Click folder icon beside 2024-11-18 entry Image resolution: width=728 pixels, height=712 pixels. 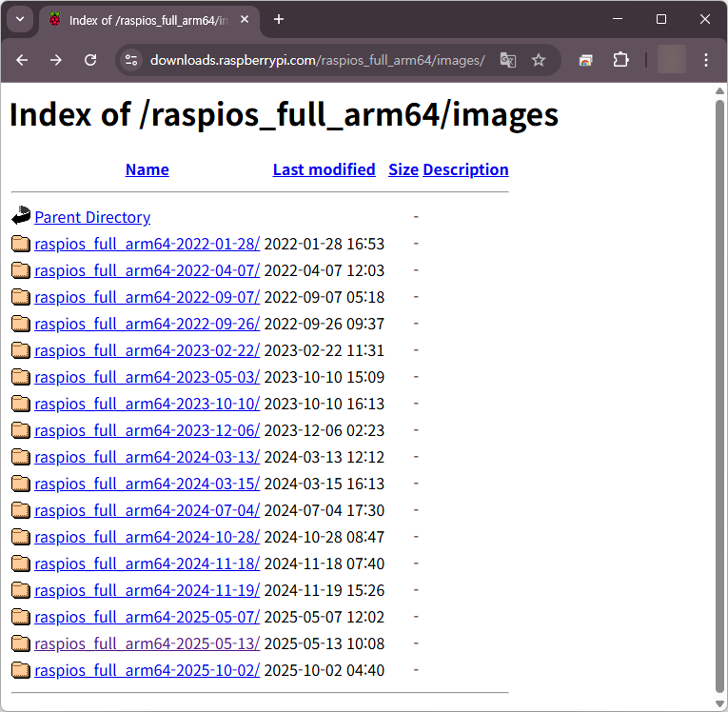pyautogui.click(x=21, y=564)
